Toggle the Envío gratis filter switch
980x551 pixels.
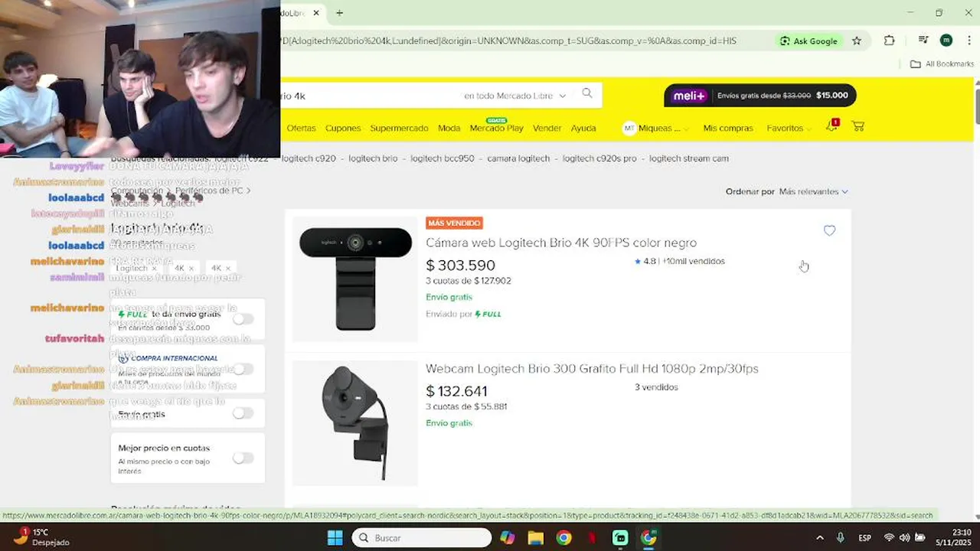pos(243,413)
